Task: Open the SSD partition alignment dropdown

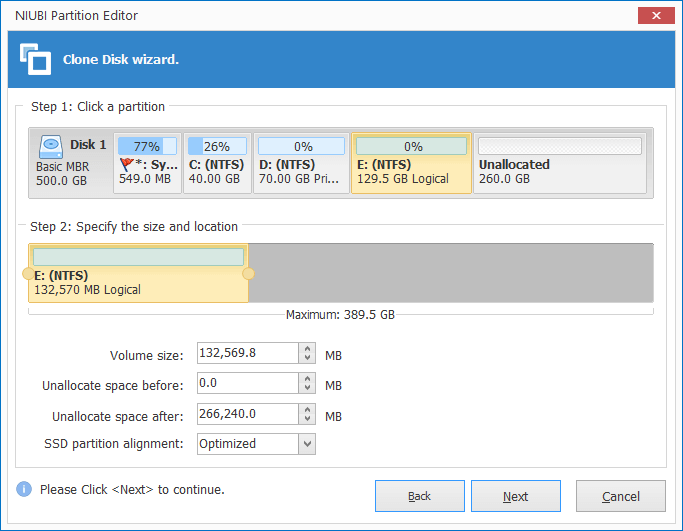Action: point(307,444)
